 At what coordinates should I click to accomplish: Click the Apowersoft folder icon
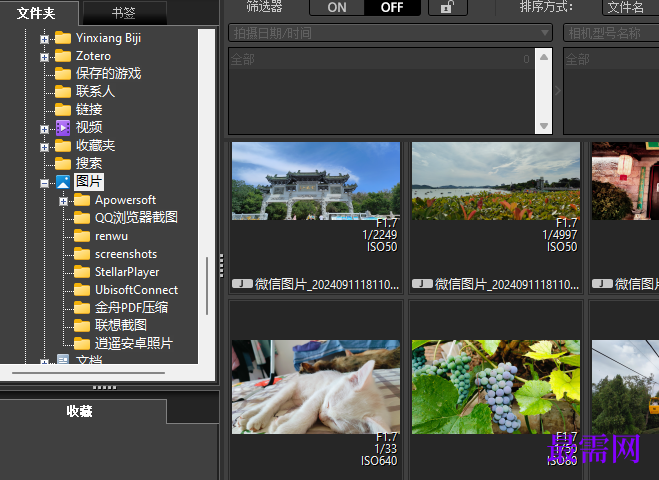coord(82,200)
